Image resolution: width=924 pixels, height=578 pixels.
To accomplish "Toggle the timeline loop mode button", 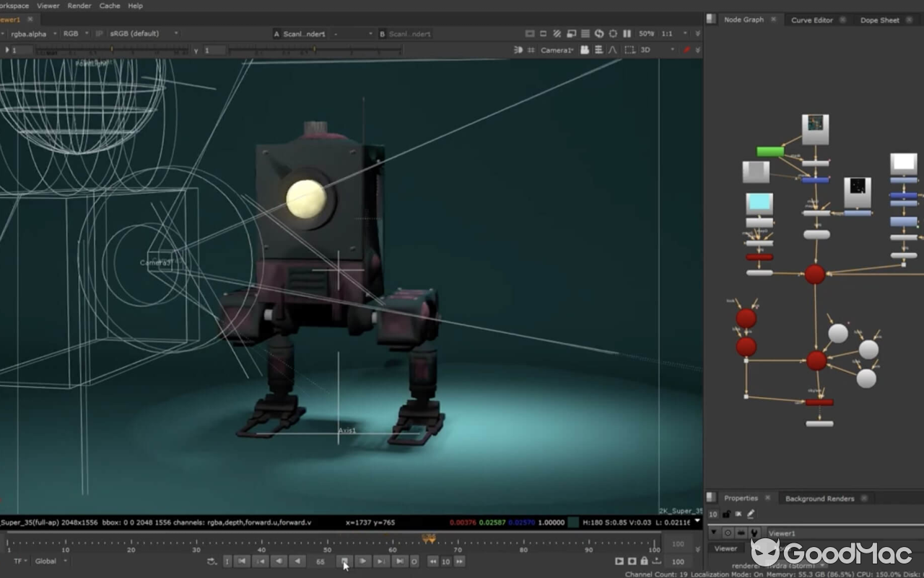I will tap(212, 561).
